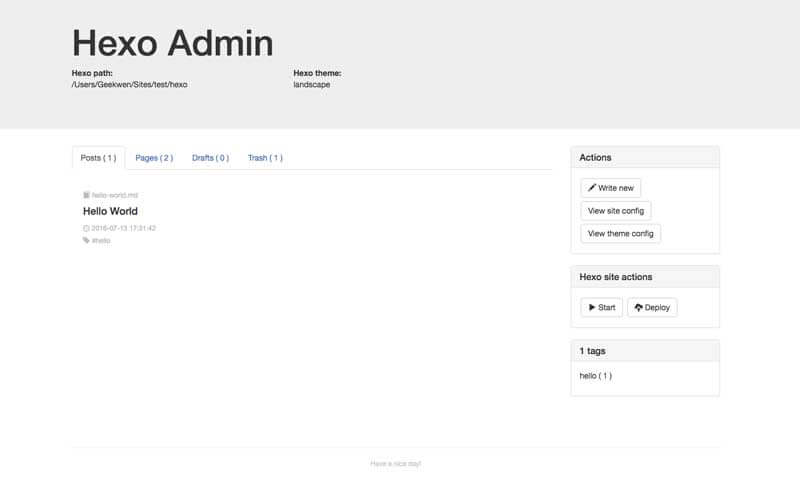Click the Actions panel header
This screenshot has height=500, width=800.
point(645,157)
